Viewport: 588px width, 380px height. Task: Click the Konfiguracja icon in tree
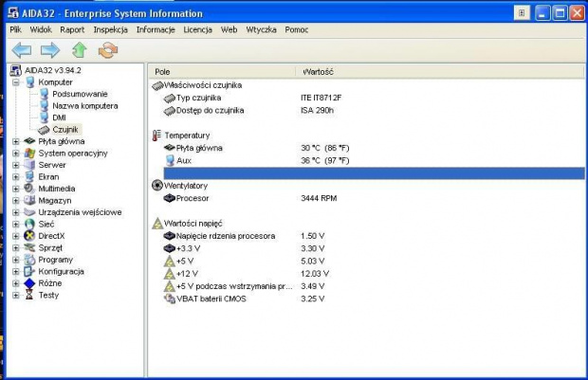point(29,271)
